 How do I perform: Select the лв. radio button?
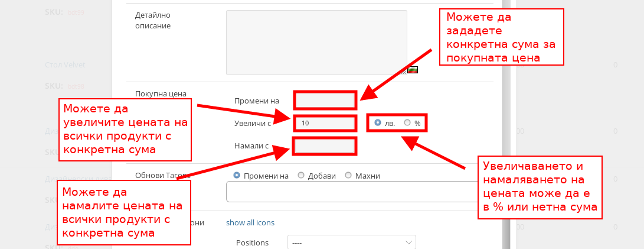click(x=378, y=123)
